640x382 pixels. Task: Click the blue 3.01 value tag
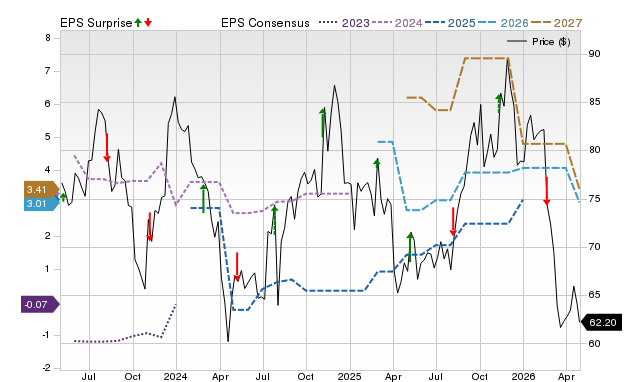tap(41, 203)
